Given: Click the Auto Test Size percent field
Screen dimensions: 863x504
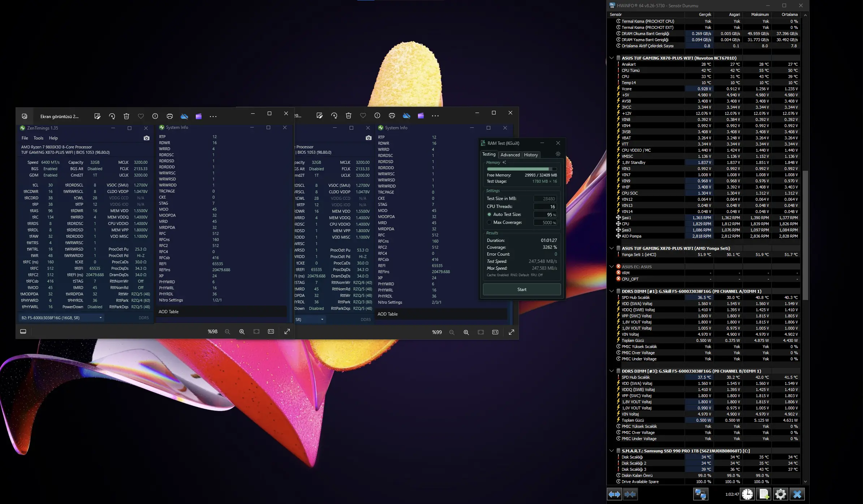Looking at the screenshot, I should 545,214.
